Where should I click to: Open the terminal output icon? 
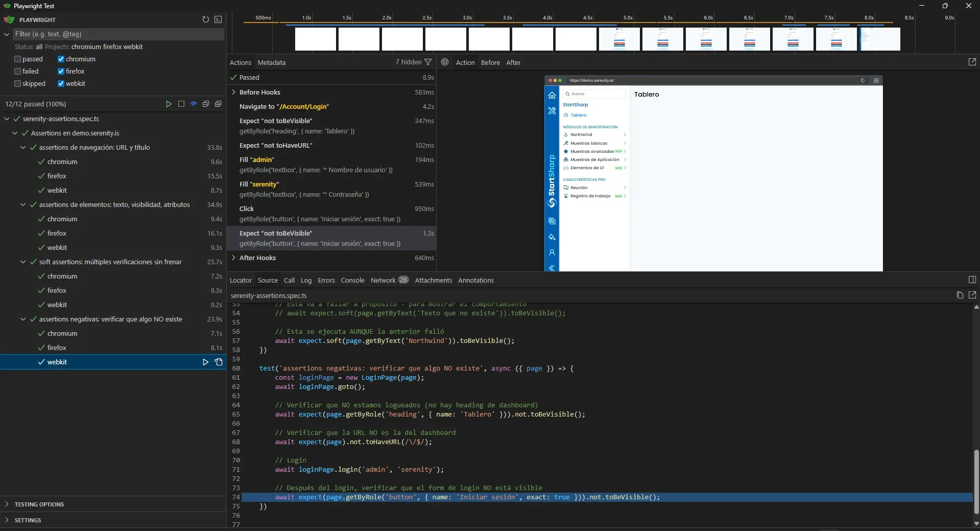(219, 19)
